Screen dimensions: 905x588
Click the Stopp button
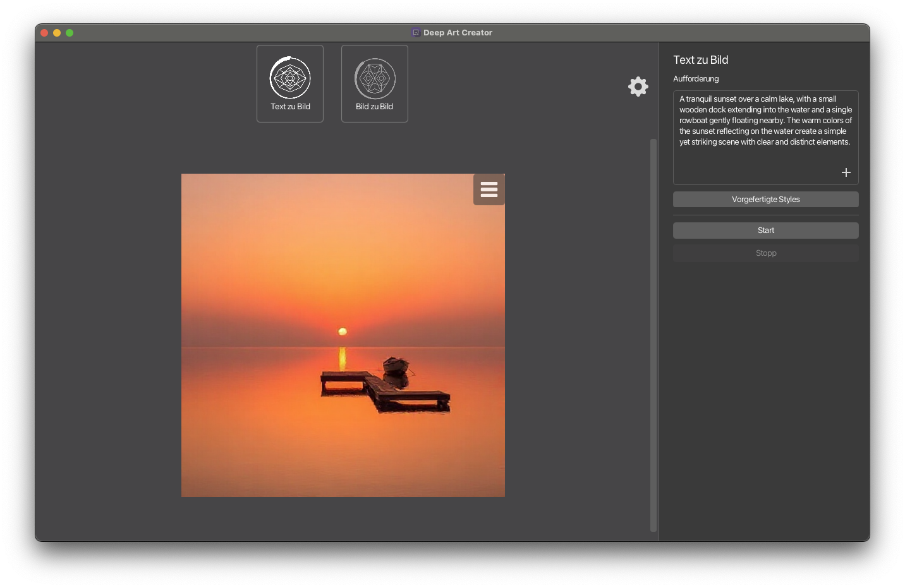pos(765,253)
